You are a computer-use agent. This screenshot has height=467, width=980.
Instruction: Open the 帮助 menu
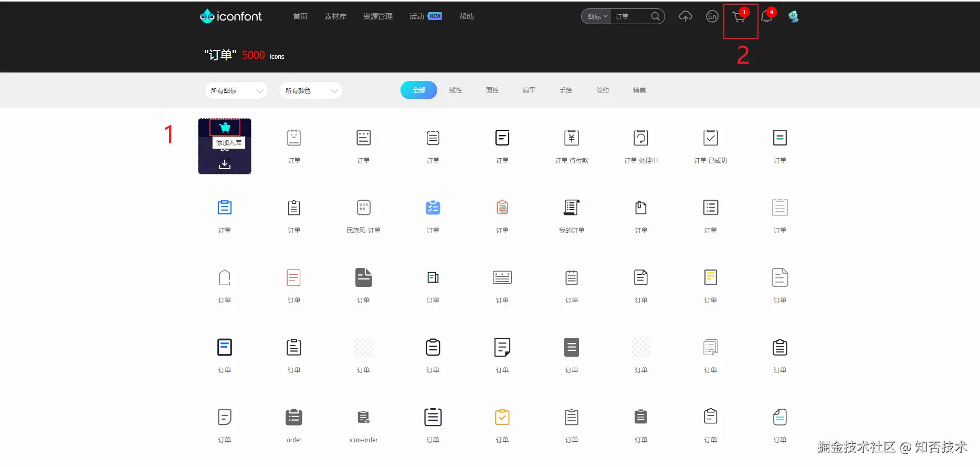pyautogui.click(x=467, y=16)
